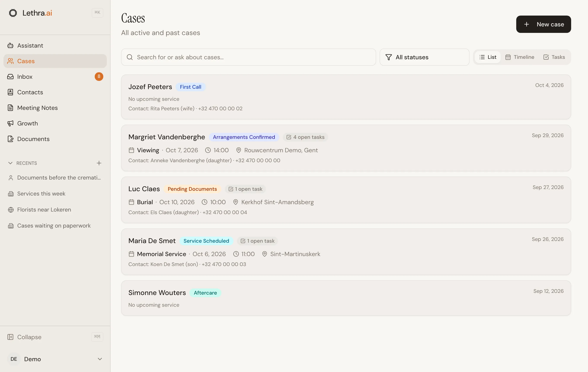Click the Inbox unread badge showing 8
The height and width of the screenshot is (372, 588).
click(x=99, y=76)
